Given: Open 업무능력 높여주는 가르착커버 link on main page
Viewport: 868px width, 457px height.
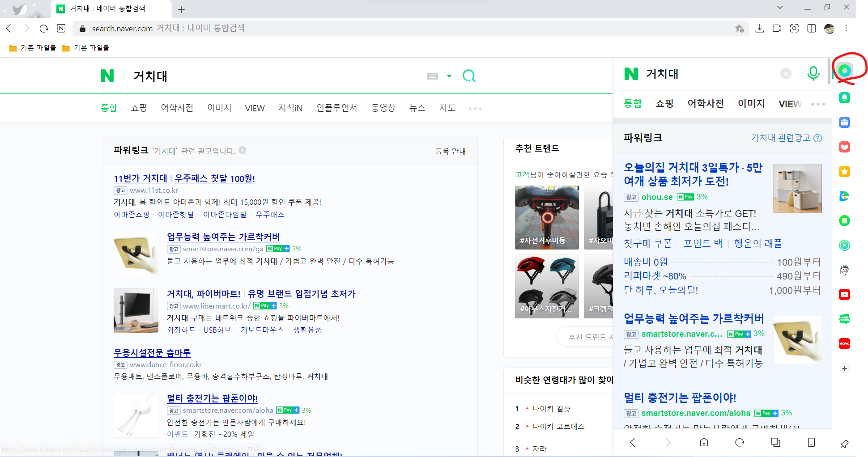Looking at the screenshot, I should tap(223, 237).
